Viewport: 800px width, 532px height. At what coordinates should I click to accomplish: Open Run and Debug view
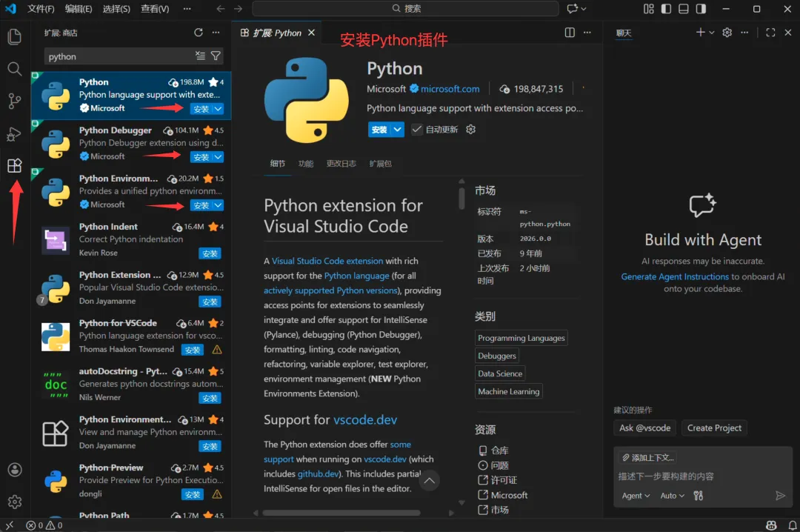click(14, 134)
